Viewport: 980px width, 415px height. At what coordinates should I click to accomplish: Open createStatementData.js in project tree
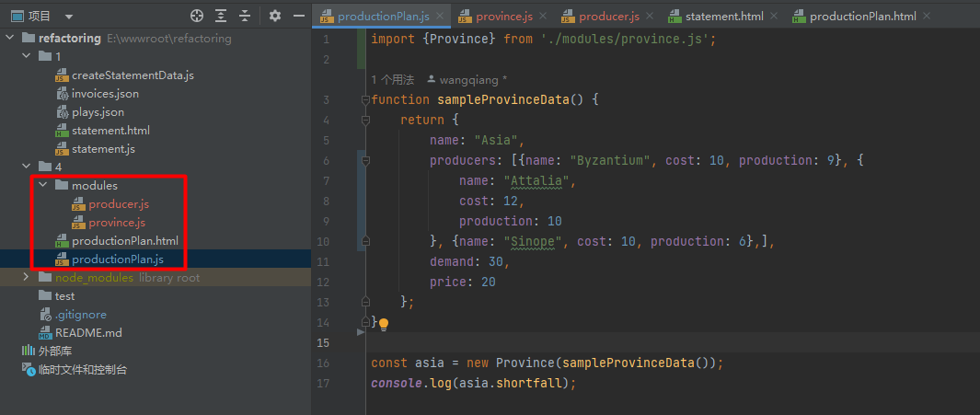click(x=132, y=75)
